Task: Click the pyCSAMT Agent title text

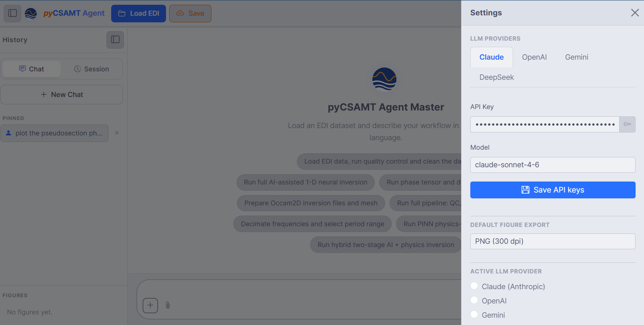Action: pyautogui.click(x=74, y=13)
